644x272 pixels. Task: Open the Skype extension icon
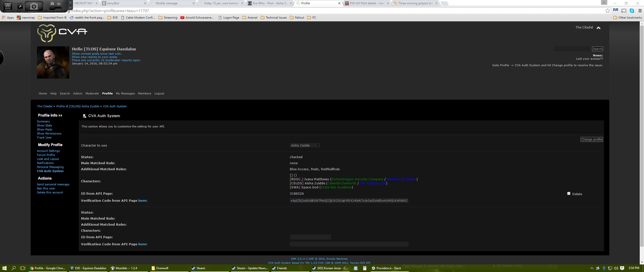632,11
